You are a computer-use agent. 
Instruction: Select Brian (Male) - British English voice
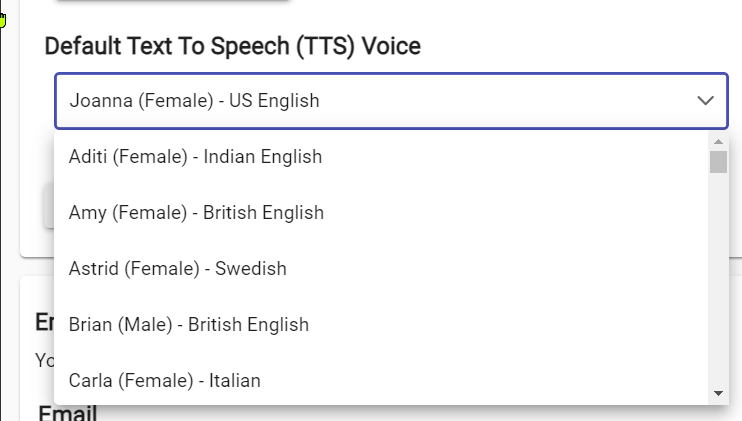pos(188,325)
